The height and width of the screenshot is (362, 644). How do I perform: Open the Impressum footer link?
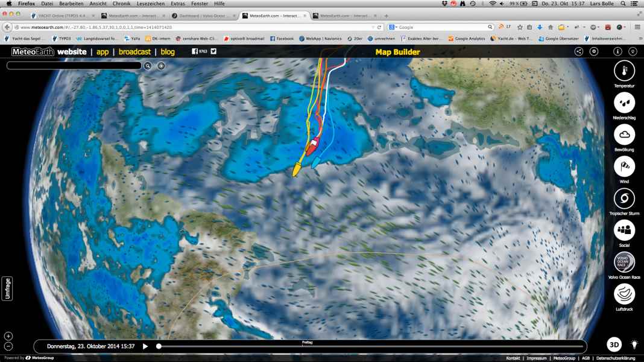coord(537,358)
